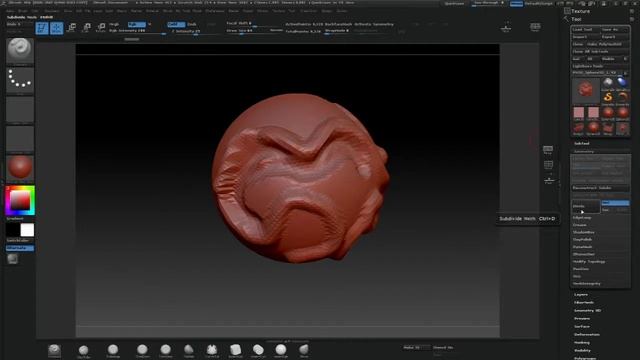Click the Scale transform icon in top shelf

(87, 28)
